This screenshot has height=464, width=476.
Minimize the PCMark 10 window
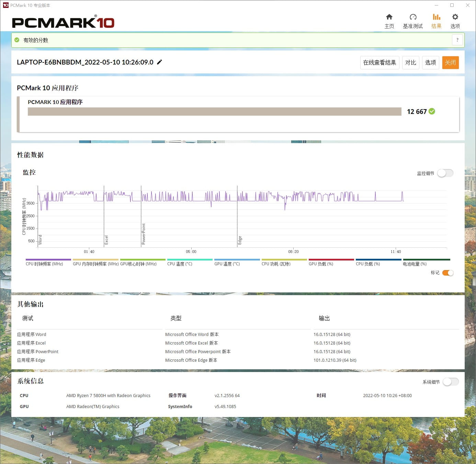click(x=436, y=5)
